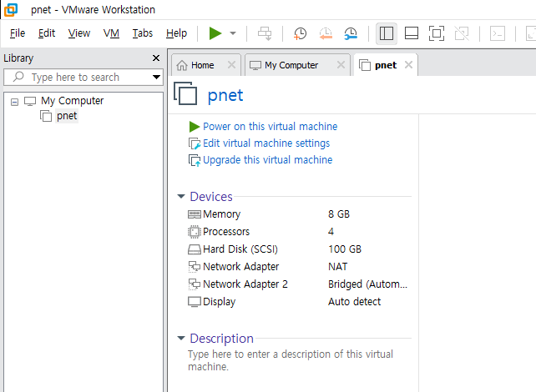The width and height of the screenshot is (536, 392).
Task: Switch to the Home tab
Action: point(202,65)
